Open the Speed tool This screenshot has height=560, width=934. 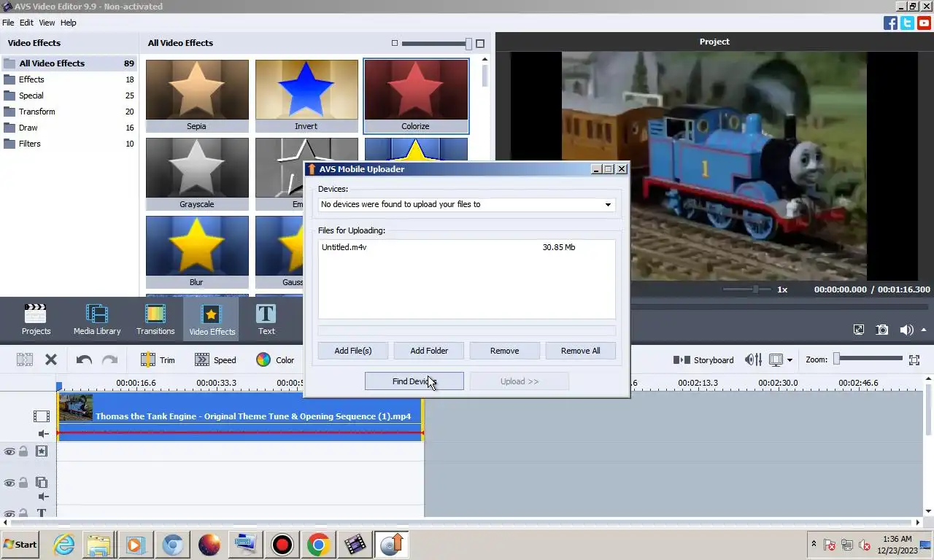point(215,359)
